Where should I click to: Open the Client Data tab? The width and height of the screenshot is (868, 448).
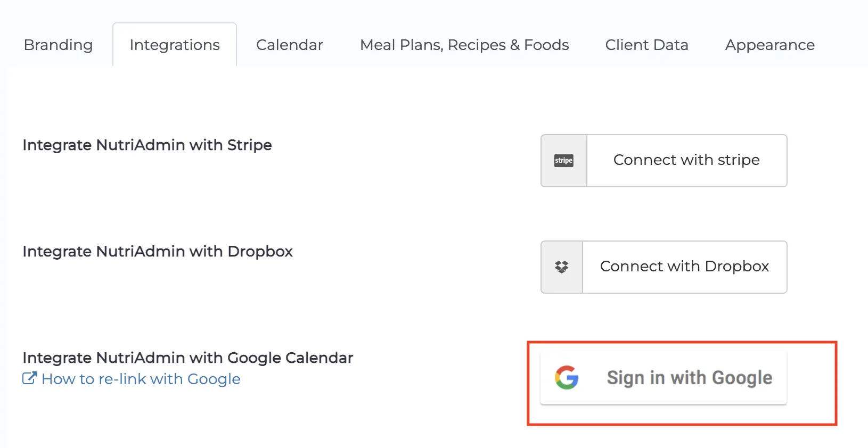point(646,45)
